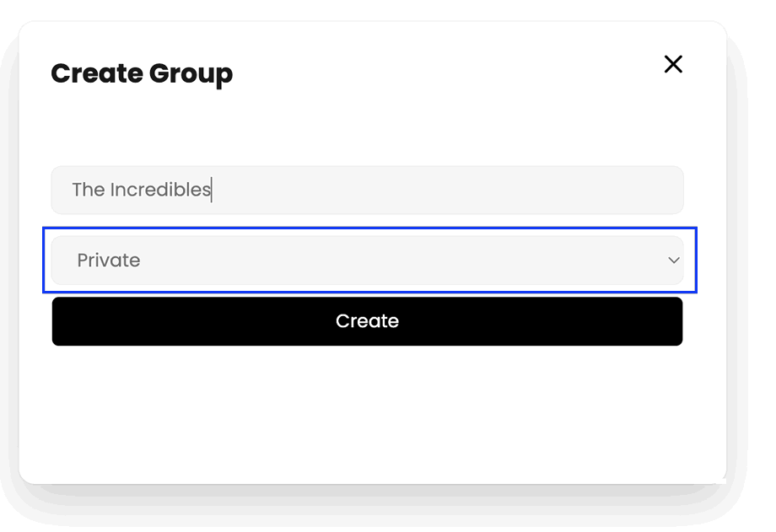Click the group name input field
This screenshot has height=532, width=776.
pyautogui.click(x=367, y=190)
